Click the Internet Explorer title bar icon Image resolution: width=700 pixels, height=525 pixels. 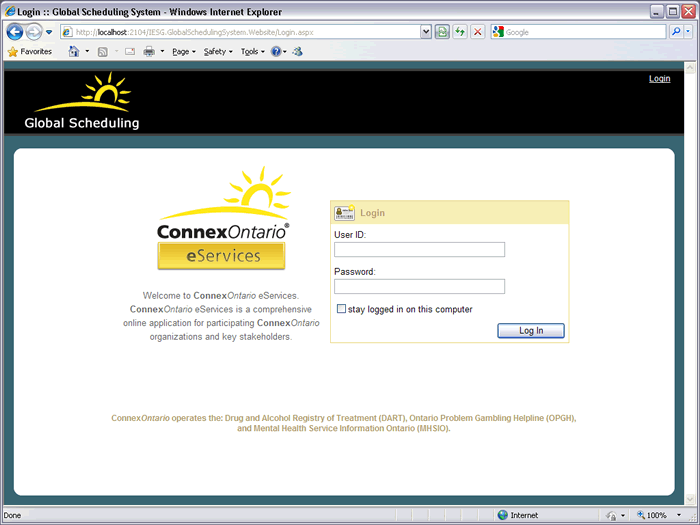[x=10, y=11]
